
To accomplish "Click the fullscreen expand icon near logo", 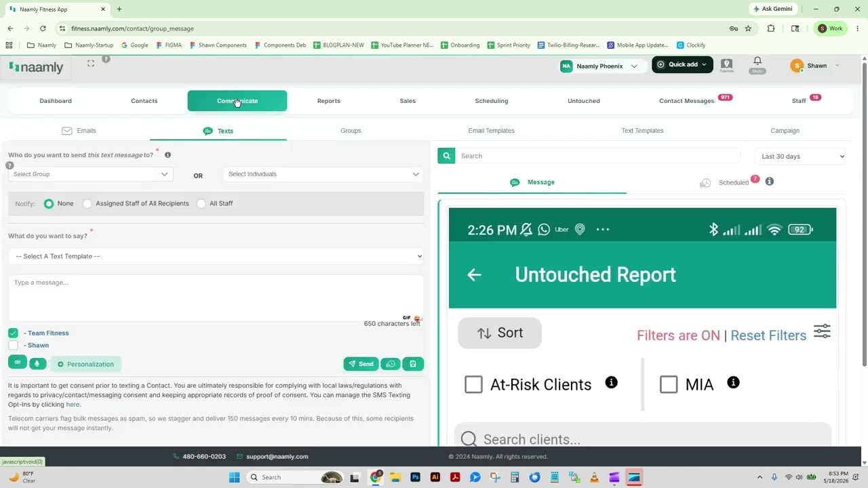I will [x=91, y=63].
